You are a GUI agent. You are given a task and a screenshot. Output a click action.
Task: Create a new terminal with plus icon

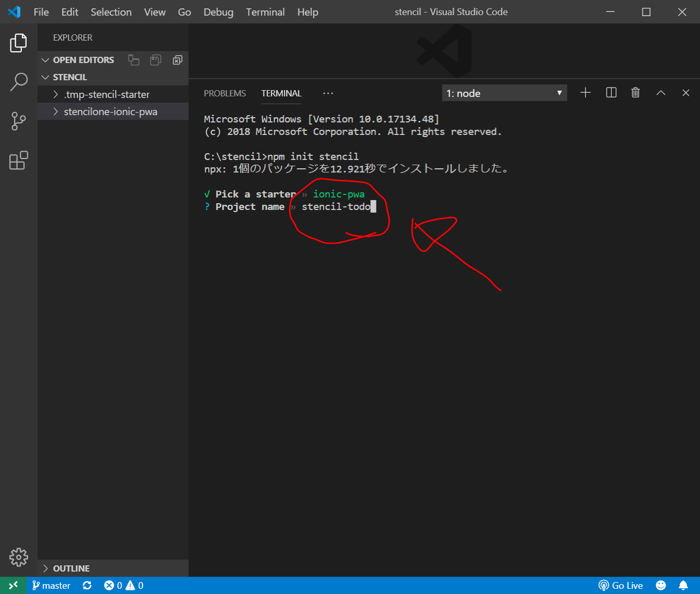pyautogui.click(x=585, y=93)
